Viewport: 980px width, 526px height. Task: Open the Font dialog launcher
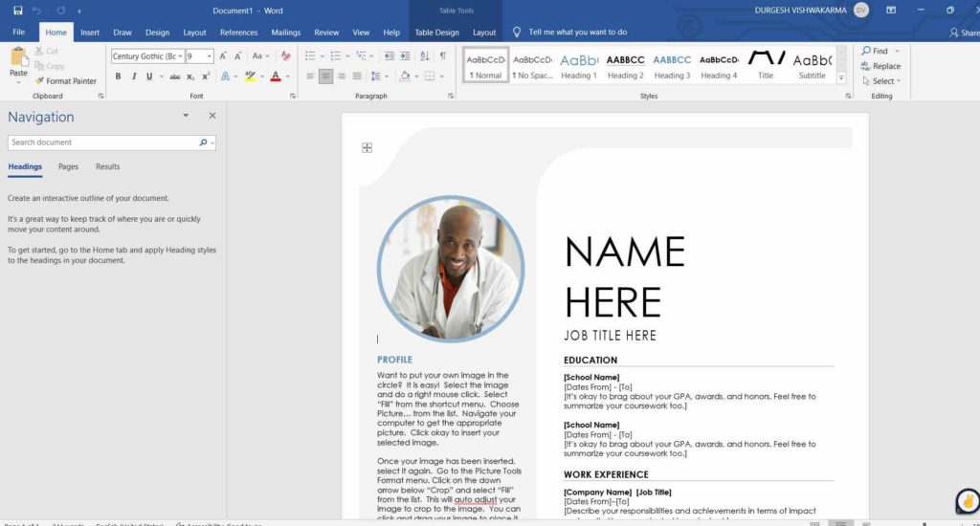(x=293, y=97)
